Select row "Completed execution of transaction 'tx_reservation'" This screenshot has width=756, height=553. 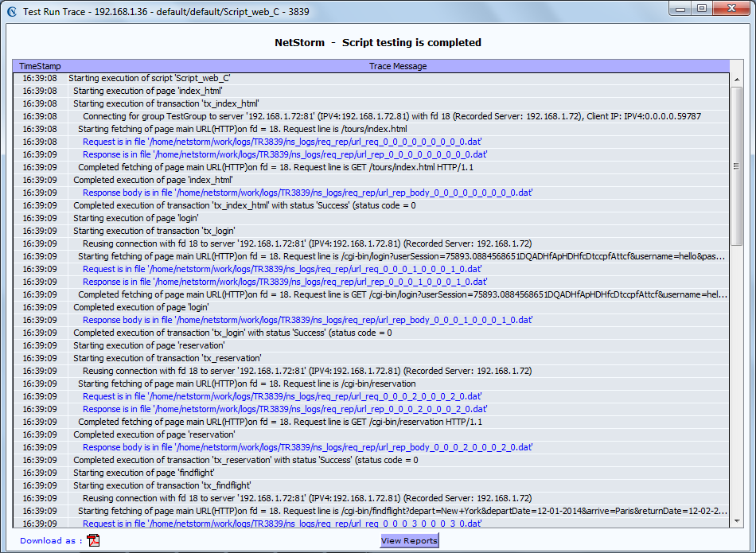pos(372,460)
